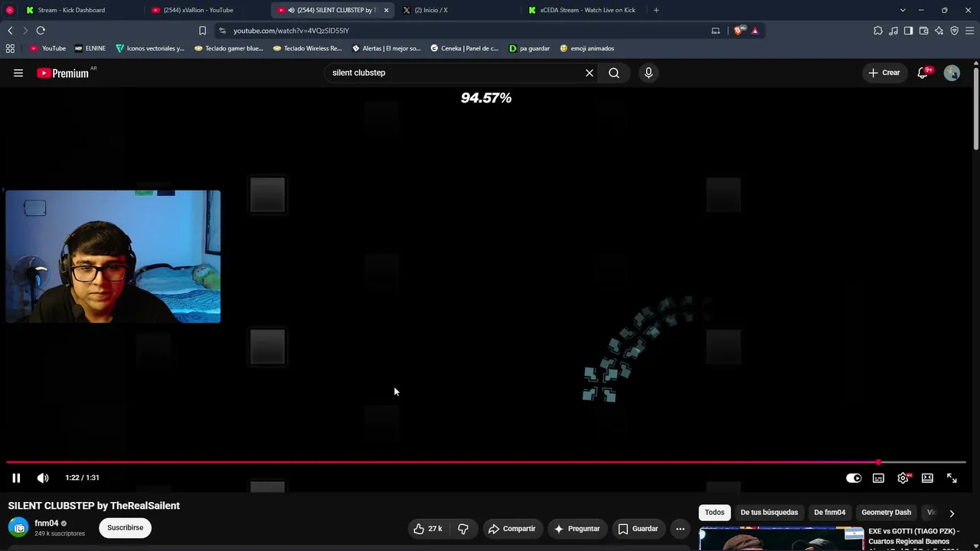Open the extensions puzzle icon
Image resolution: width=980 pixels, height=551 pixels.
(x=878, y=31)
